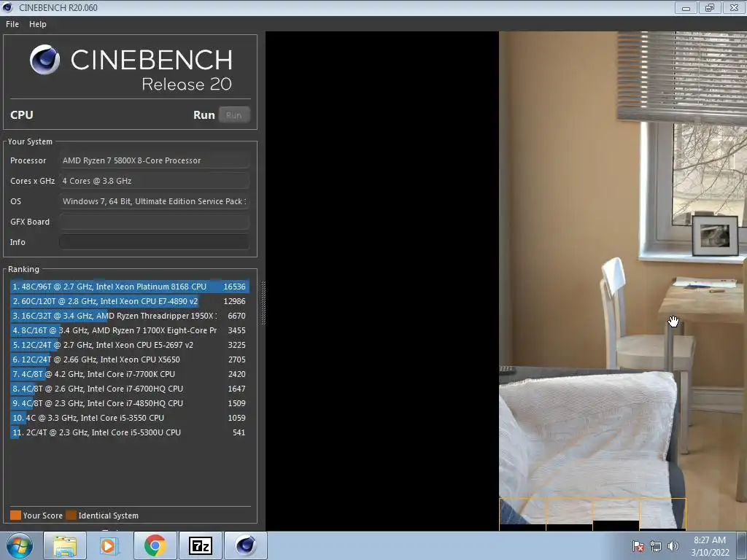Select ranking row Intel Xeon CPU E5-2697 v2

pos(129,345)
